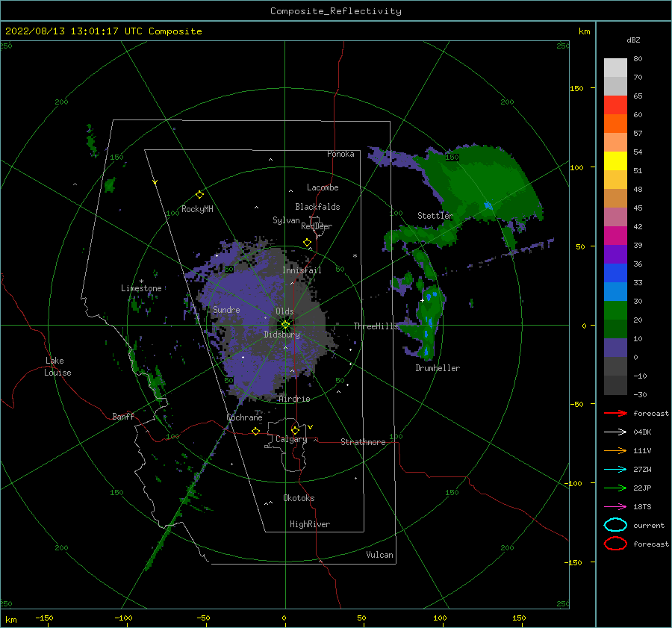Click the Airdrie label
The width and height of the screenshot is (672, 628).
click(294, 399)
